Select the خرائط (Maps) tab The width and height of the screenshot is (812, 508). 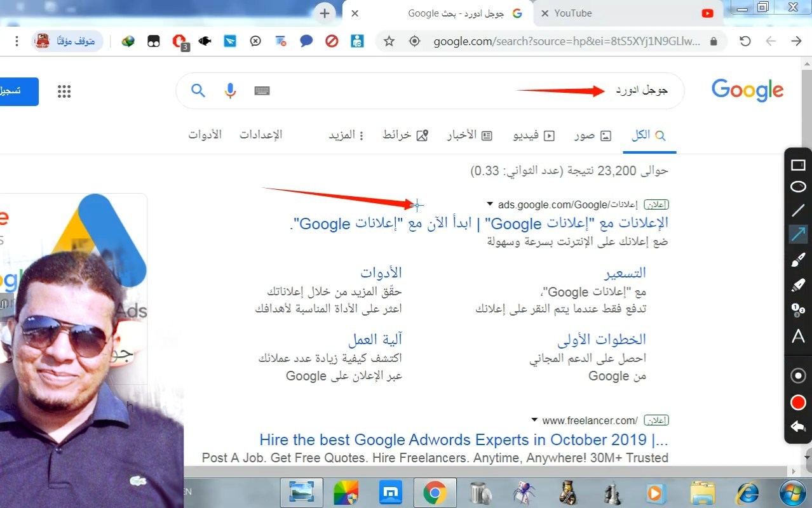click(x=405, y=135)
